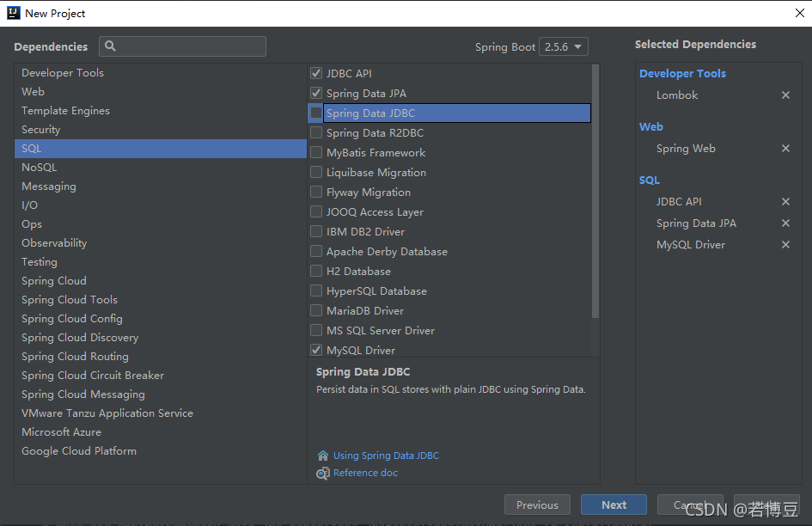Remove JDBC API from selected dependencies
Image resolution: width=812 pixels, height=526 pixels.
tap(785, 202)
